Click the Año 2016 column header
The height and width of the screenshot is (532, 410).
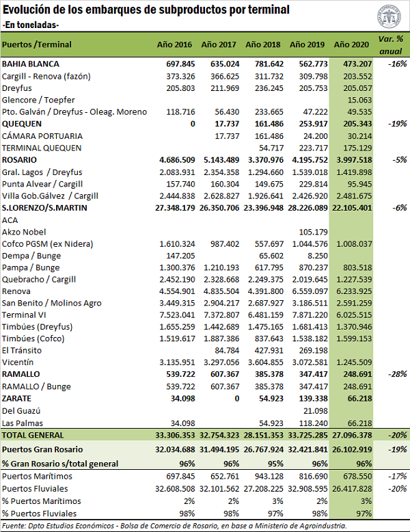pyautogui.click(x=174, y=44)
